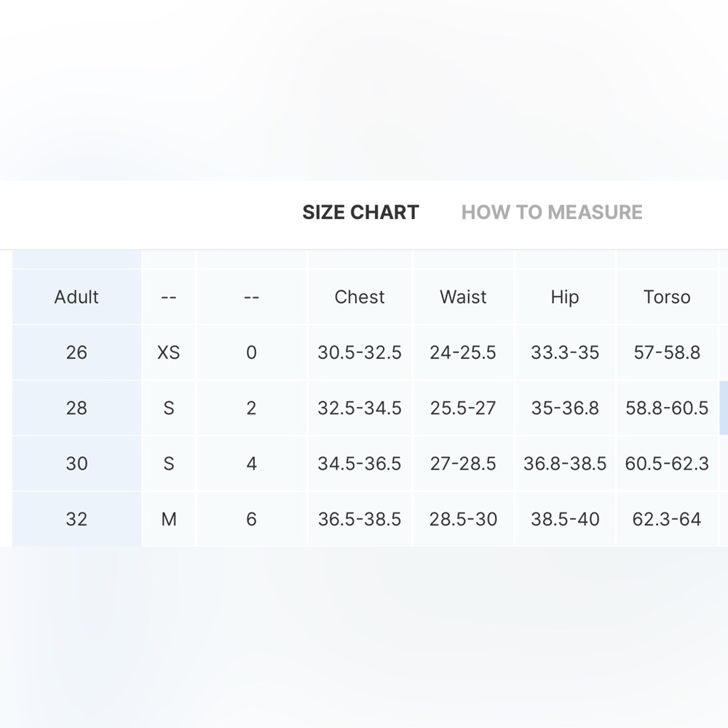Click the Torso column header
Image resolution: width=728 pixels, height=728 pixels.
[x=667, y=297]
